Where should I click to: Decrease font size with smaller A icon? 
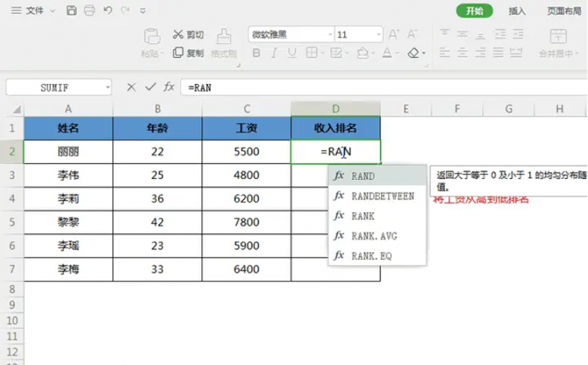[x=412, y=35]
